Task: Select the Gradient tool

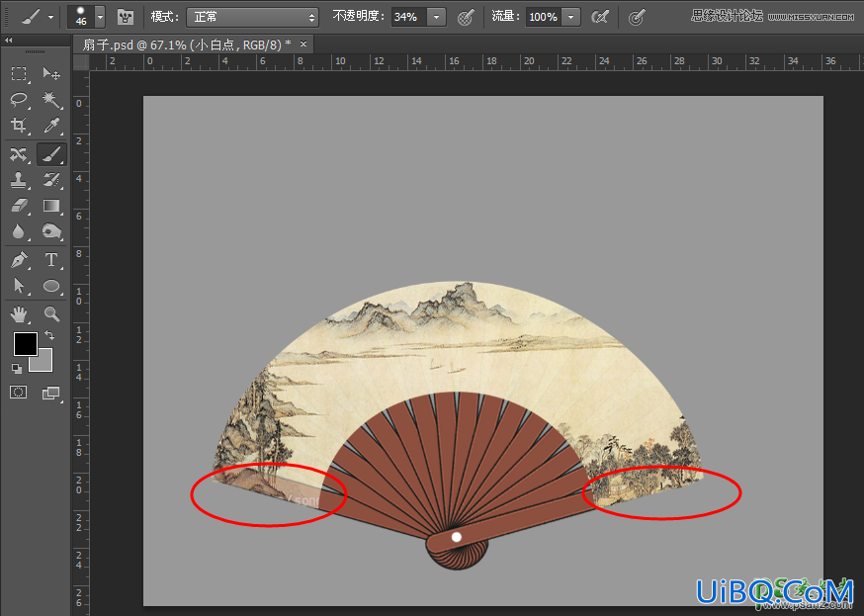Action: [51, 206]
